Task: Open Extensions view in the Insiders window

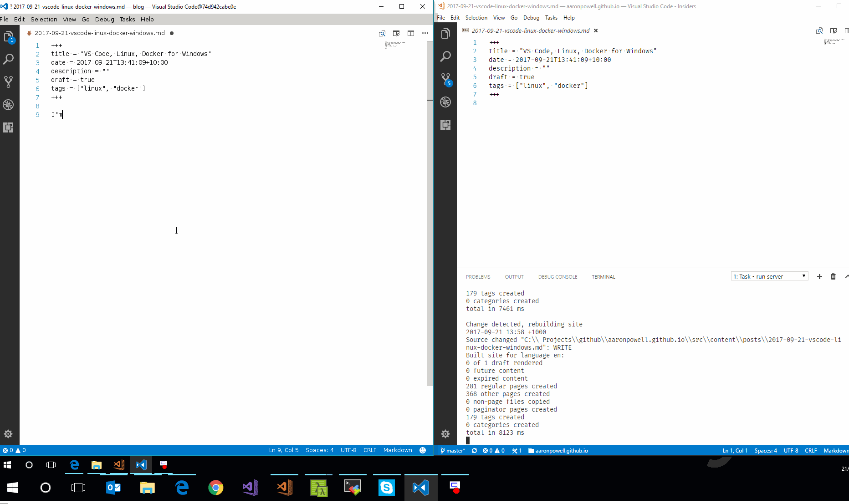Action: point(445,125)
